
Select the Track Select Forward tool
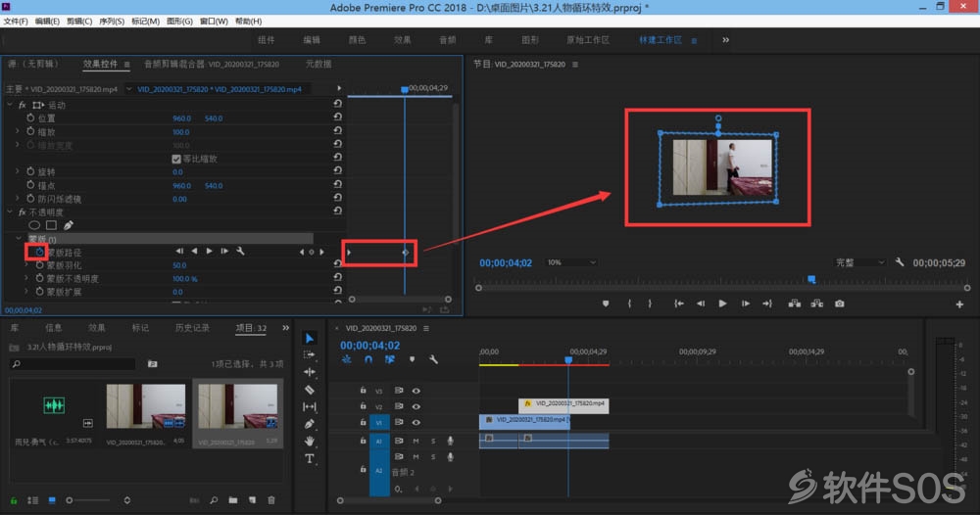[310, 354]
